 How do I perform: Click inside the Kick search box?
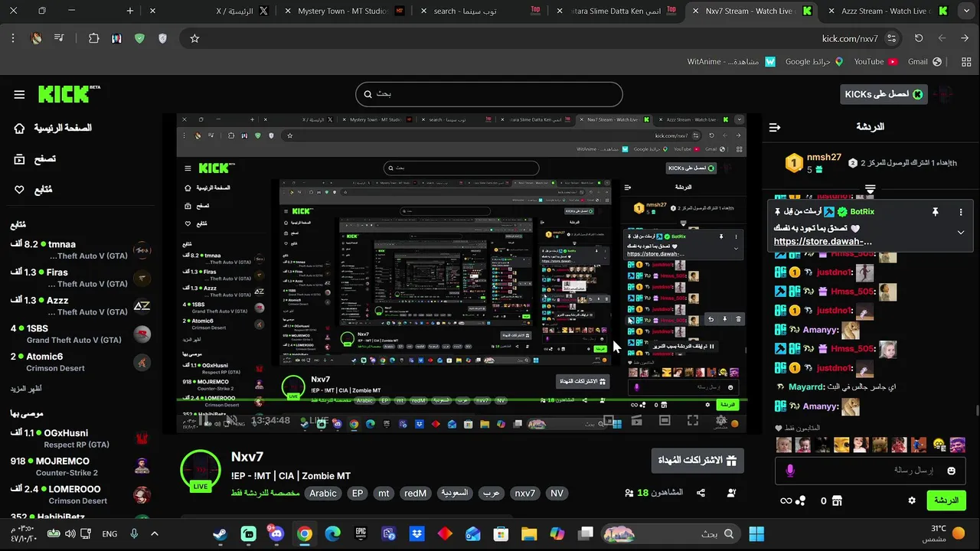click(x=488, y=94)
